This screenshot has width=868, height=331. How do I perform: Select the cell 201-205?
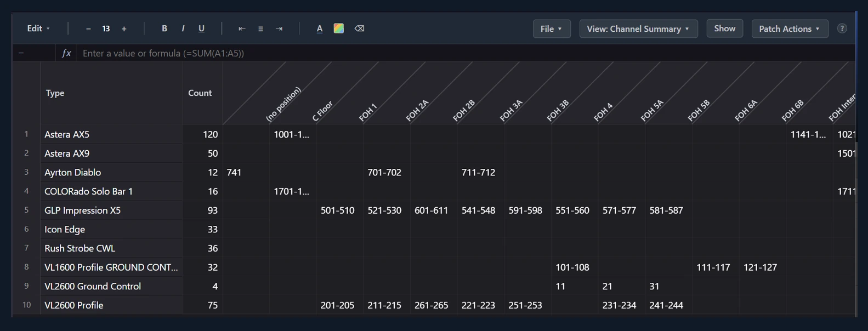(x=339, y=305)
